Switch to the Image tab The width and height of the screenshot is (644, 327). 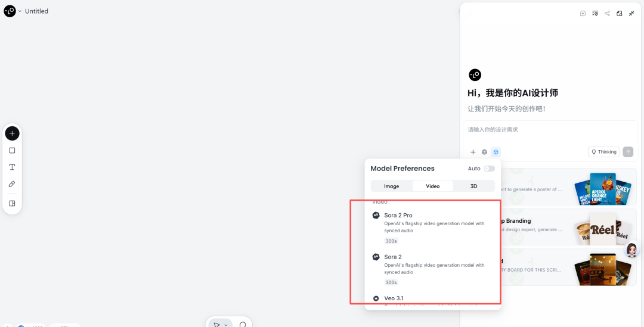[x=391, y=186]
